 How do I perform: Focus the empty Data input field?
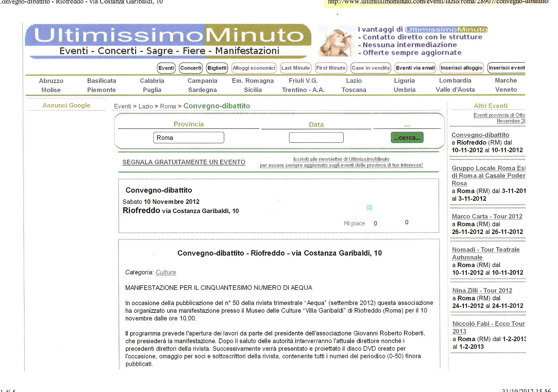tap(316, 138)
